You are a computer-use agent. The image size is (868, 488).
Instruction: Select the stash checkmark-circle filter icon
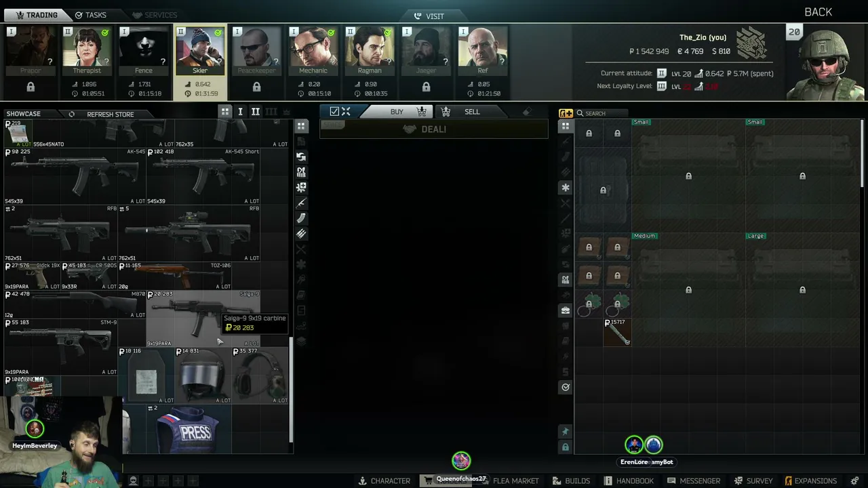point(565,387)
